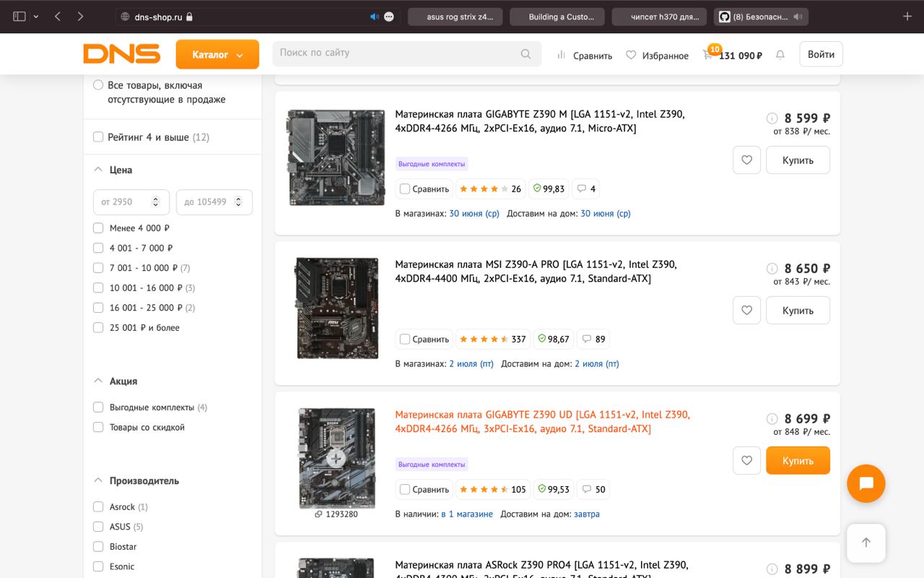
Task: Open the MSI Z390-A PRO product title
Action: coord(536,272)
